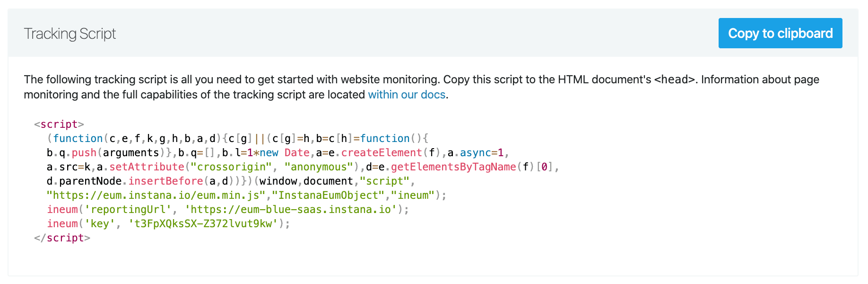This screenshot has height=284, width=868.
Task: Click the Copy to clipboard button
Action: (x=780, y=33)
